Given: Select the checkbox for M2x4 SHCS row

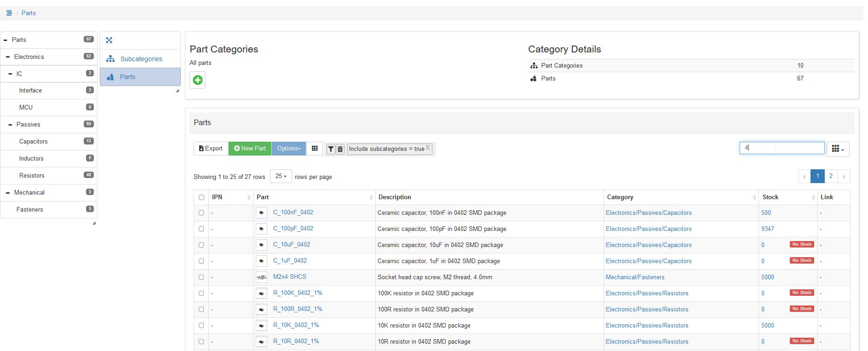Looking at the screenshot, I should point(201,277).
